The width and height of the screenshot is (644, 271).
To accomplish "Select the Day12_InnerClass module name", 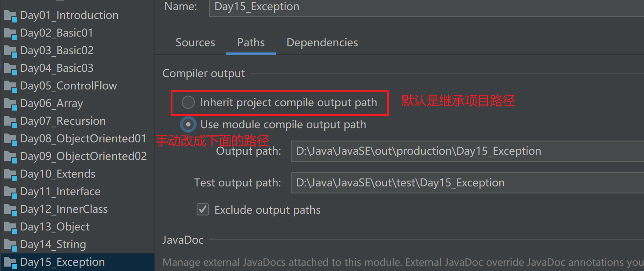I will click(x=64, y=209).
